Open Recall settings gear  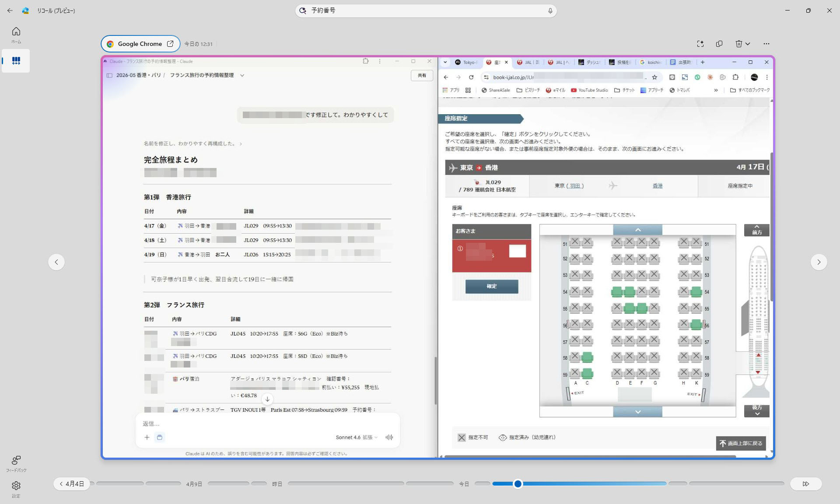[16, 486]
